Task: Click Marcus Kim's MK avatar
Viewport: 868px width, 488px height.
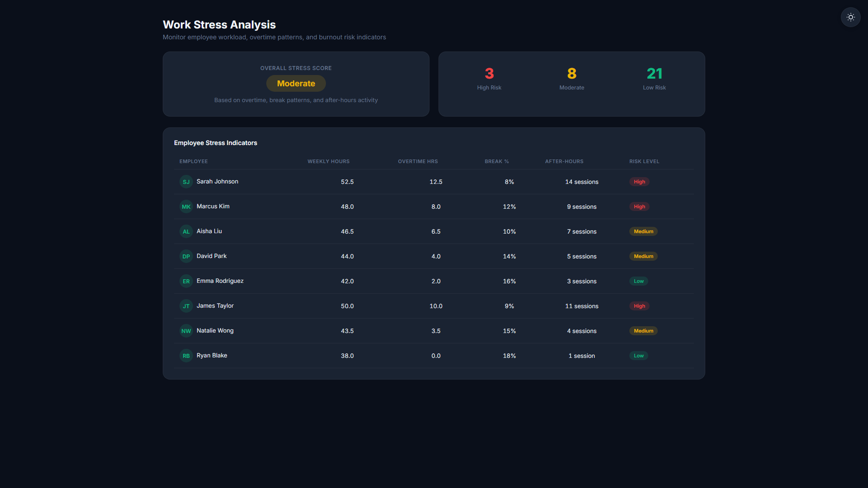Action: coord(186,206)
